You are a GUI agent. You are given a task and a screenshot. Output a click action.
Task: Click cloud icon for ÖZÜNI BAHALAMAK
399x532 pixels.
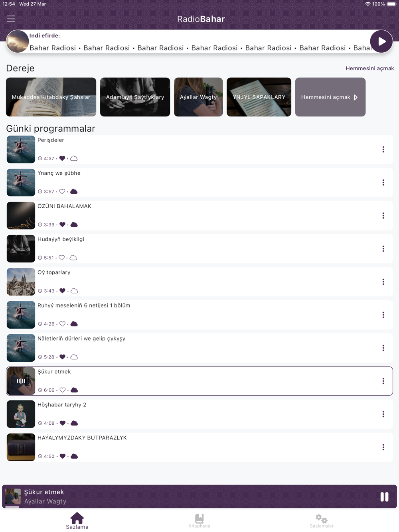click(x=74, y=225)
